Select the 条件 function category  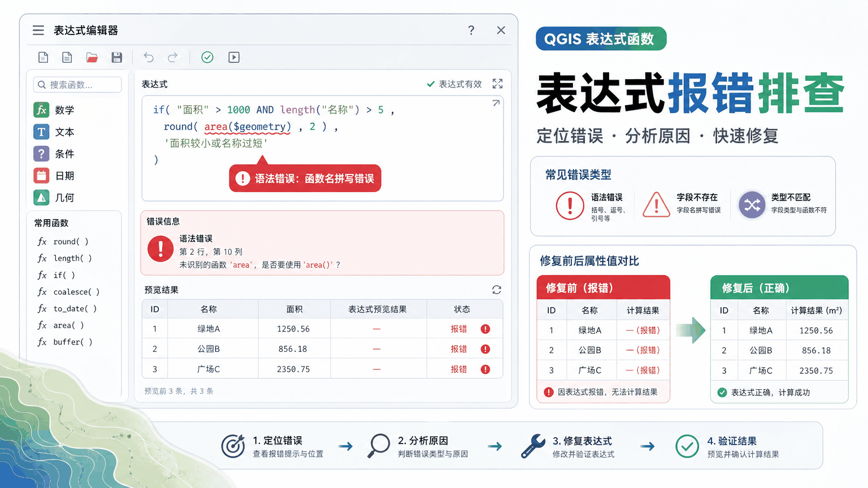[x=65, y=154]
